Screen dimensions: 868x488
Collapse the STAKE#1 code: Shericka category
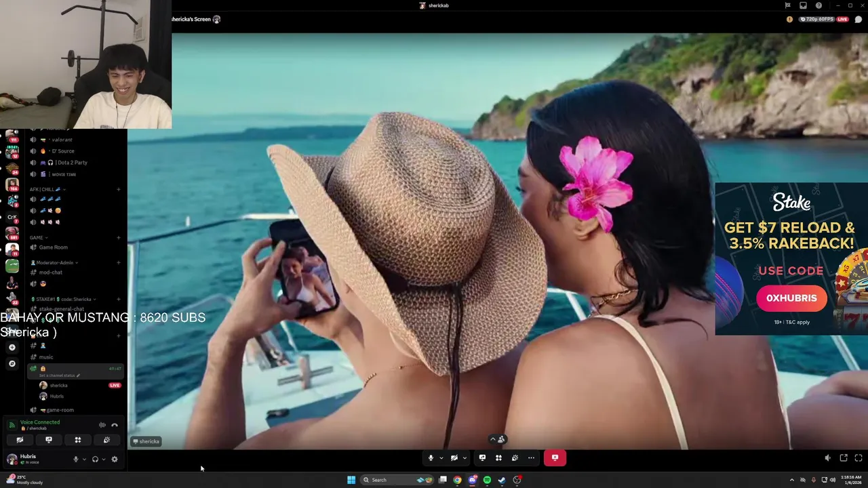point(63,299)
